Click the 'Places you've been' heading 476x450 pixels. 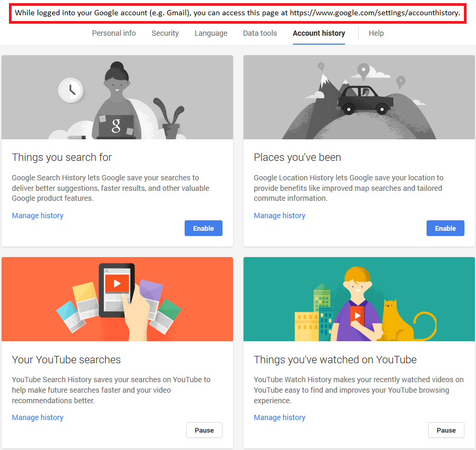tap(298, 158)
